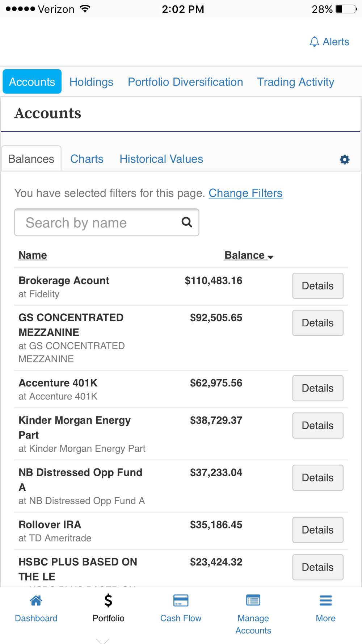Select the $110,483.16 balance

pos(213,280)
